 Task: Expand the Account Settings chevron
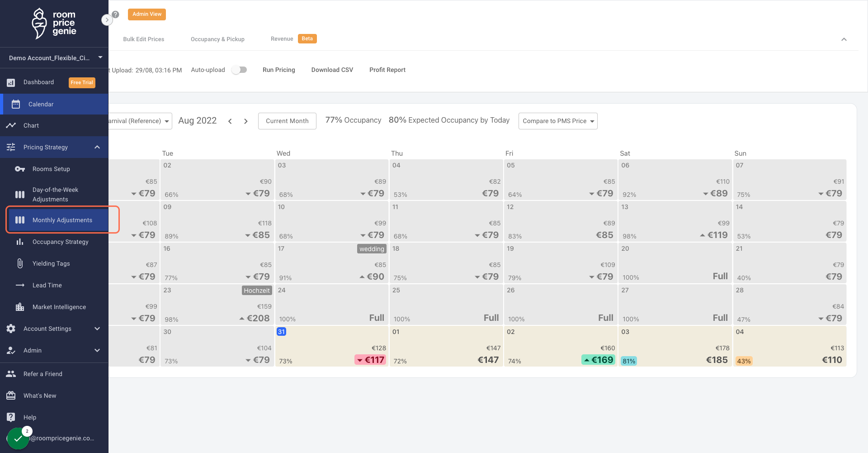(x=97, y=329)
